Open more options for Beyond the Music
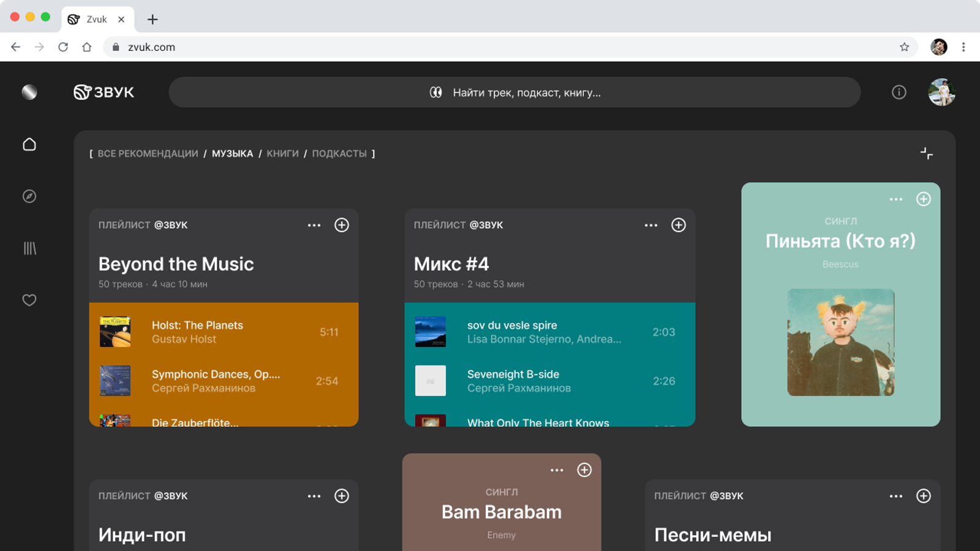 coord(314,225)
